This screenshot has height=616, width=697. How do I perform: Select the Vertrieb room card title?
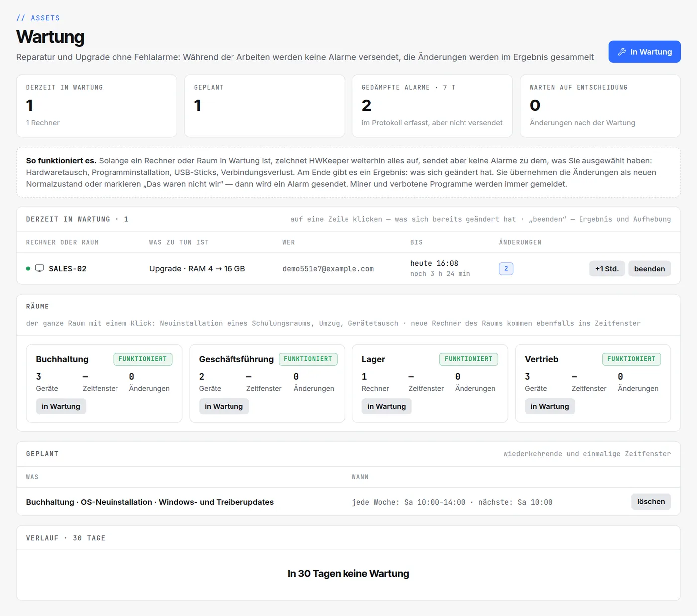(x=541, y=359)
